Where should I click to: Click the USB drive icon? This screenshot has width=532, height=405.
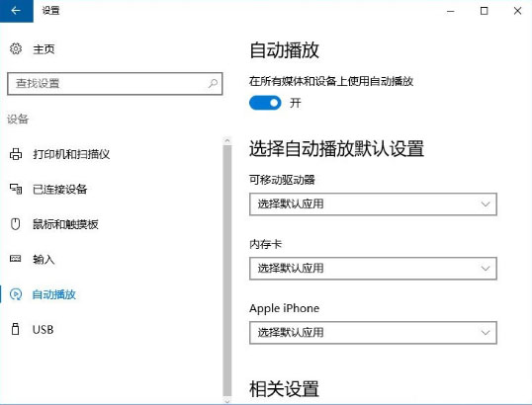15,329
